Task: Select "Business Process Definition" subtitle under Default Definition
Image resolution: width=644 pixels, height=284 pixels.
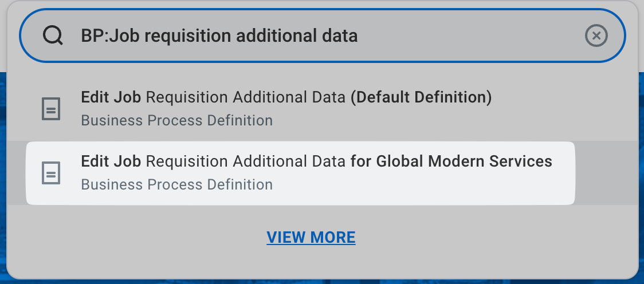Action: pos(176,121)
